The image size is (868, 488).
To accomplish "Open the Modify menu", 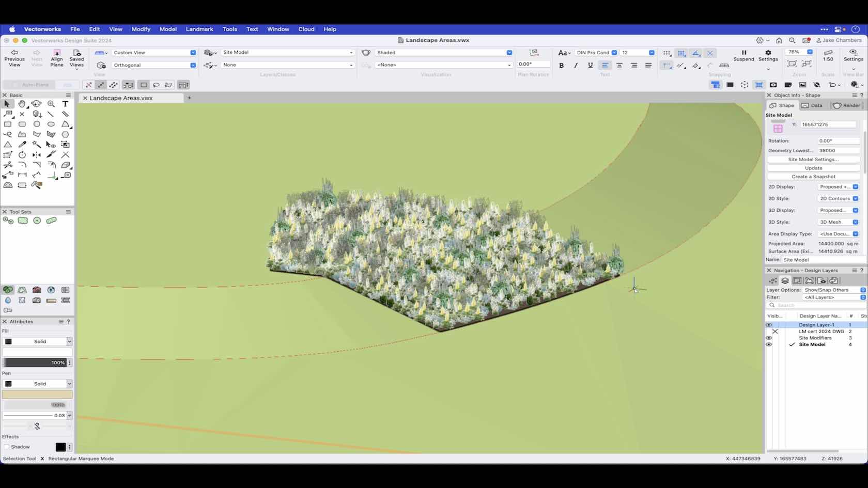I will coord(141,29).
